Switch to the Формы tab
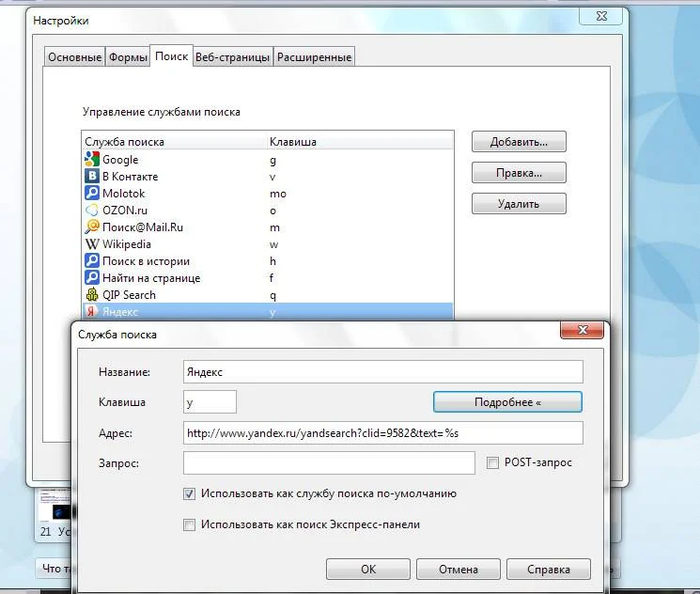Viewport: 700px width, 594px height. click(x=128, y=56)
